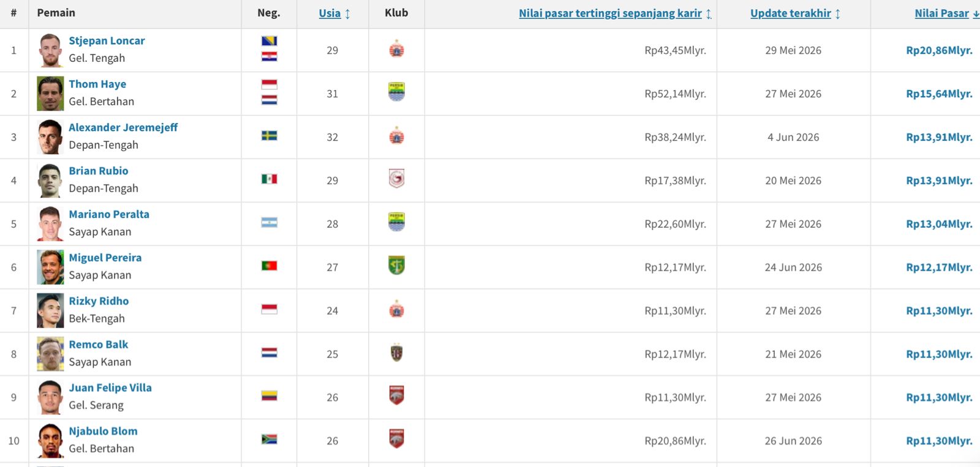Click Sweden flag in Alexander Jeremejeff row
The width and height of the screenshot is (980, 467).
(x=269, y=136)
